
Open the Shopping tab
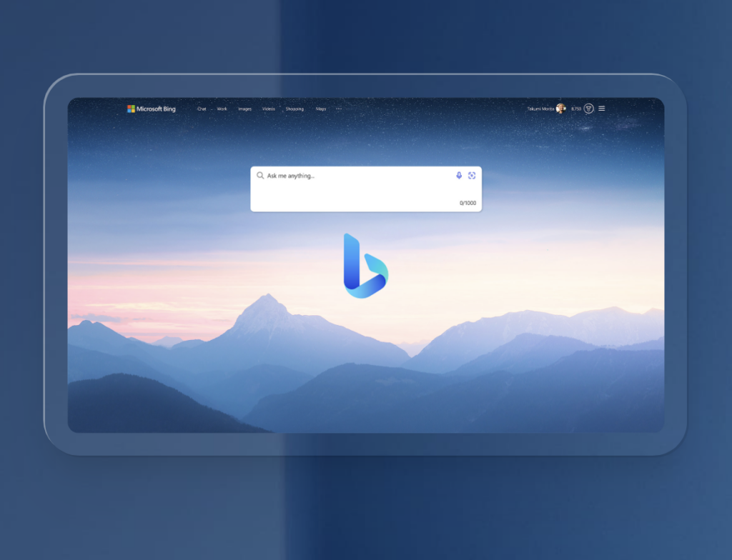(x=295, y=109)
